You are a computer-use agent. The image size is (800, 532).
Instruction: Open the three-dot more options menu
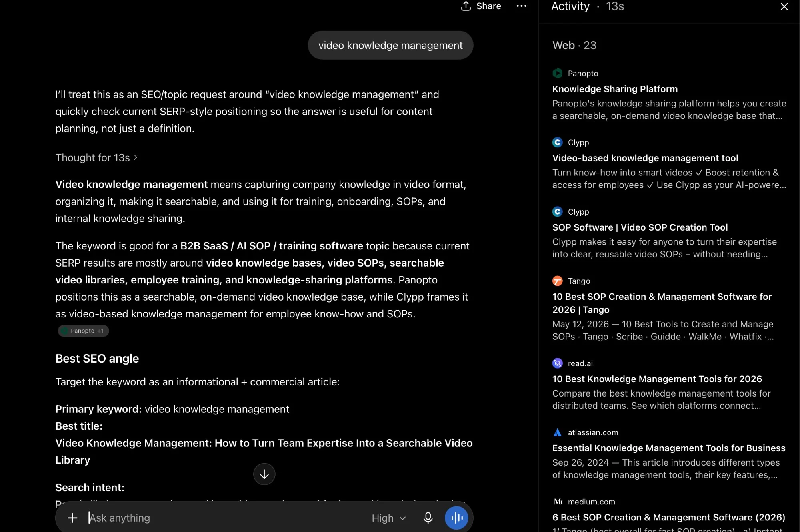tap(521, 6)
